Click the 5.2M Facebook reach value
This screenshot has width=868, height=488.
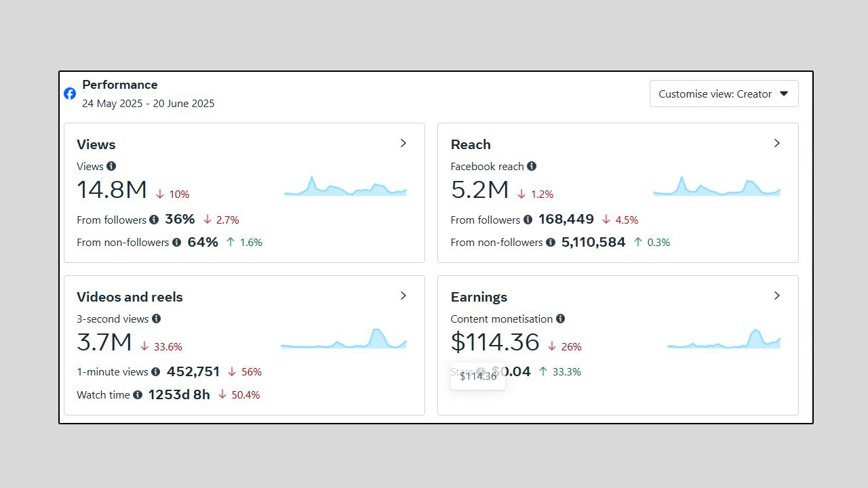tap(480, 190)
